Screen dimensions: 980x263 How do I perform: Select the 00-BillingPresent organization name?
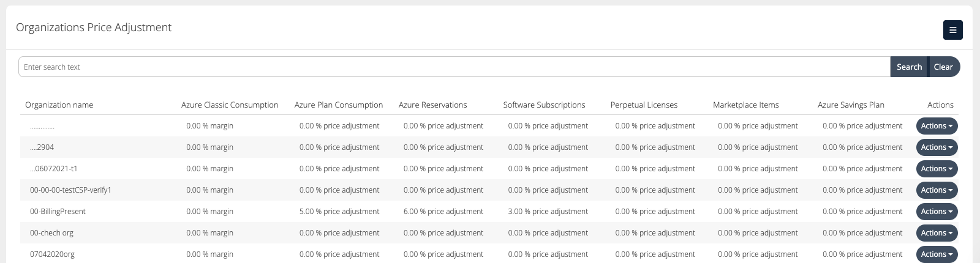pos(58,212)
